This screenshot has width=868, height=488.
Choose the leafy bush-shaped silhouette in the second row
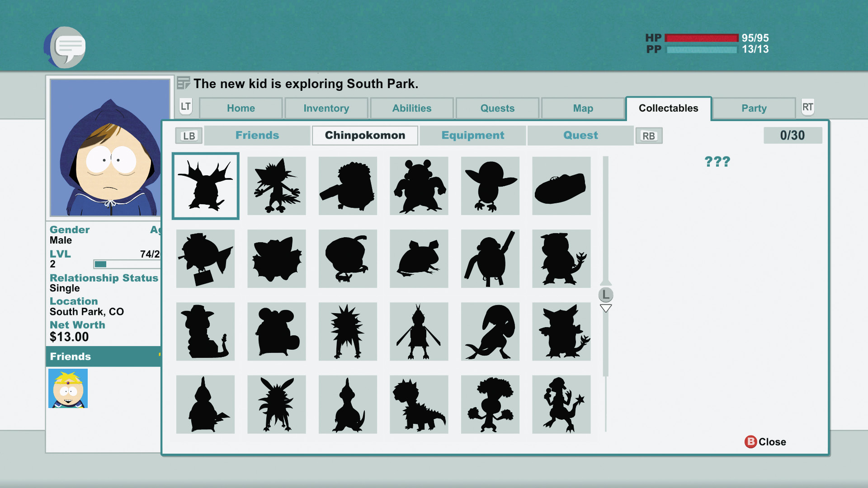point(277,259)
